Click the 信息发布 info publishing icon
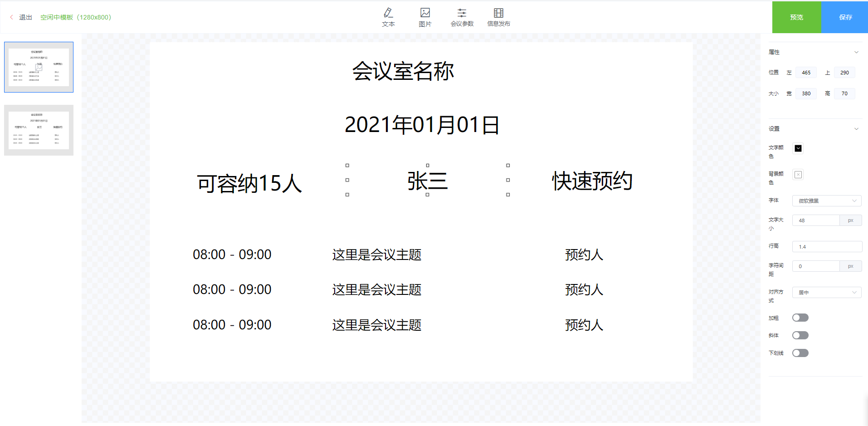Screen dimensions: 868x426 (498, 14)
